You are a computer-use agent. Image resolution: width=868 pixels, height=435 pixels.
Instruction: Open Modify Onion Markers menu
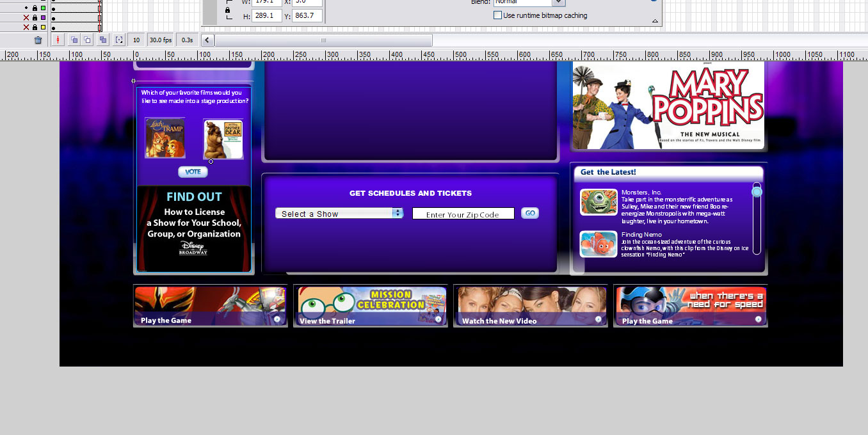119,40
